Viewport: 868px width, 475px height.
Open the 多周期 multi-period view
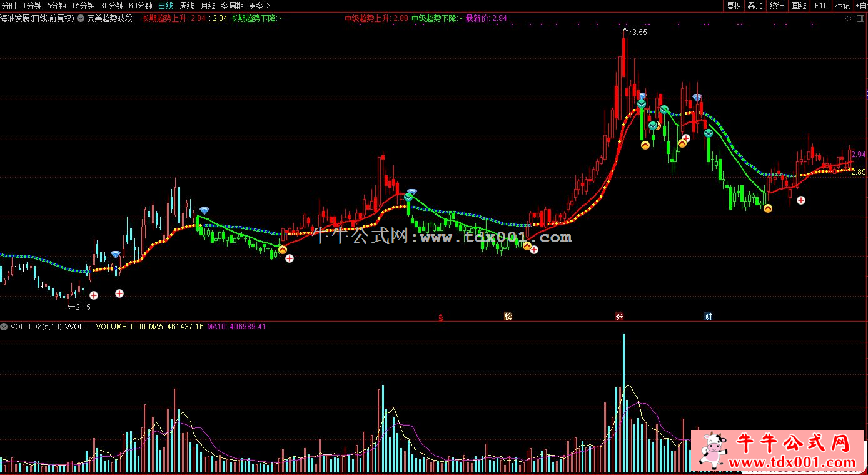tap(232, 6)
